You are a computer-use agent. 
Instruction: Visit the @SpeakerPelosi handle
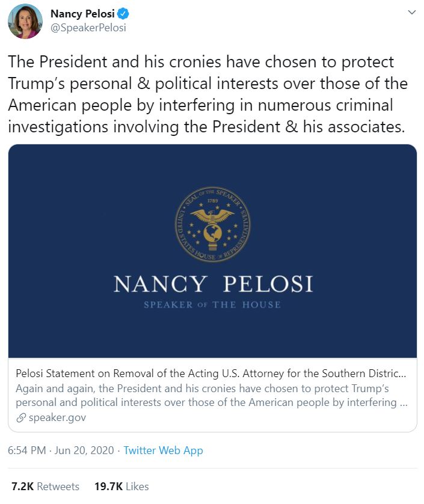tap(88, 28)
